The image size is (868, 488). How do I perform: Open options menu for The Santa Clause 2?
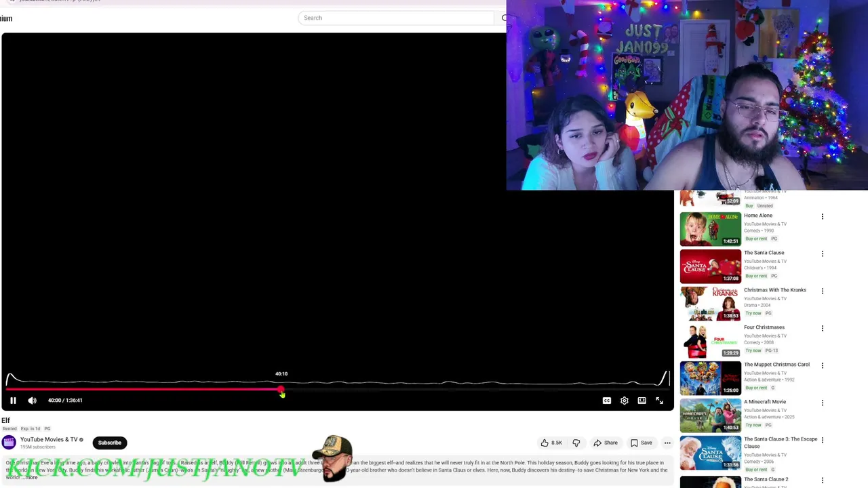pyautogui.click(x=823, y=481)
